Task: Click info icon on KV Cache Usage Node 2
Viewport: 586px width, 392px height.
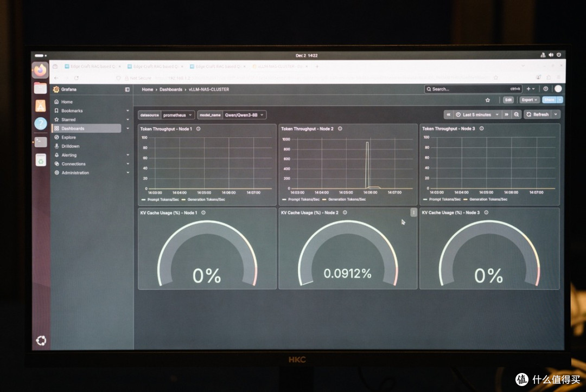Action: tap(345, 213)
